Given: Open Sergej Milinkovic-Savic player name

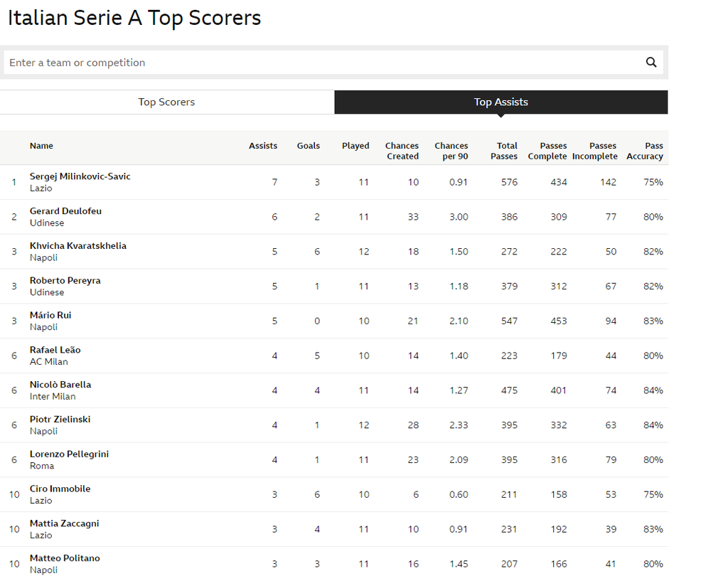Looking at the screenshot, I should [80, 176].
